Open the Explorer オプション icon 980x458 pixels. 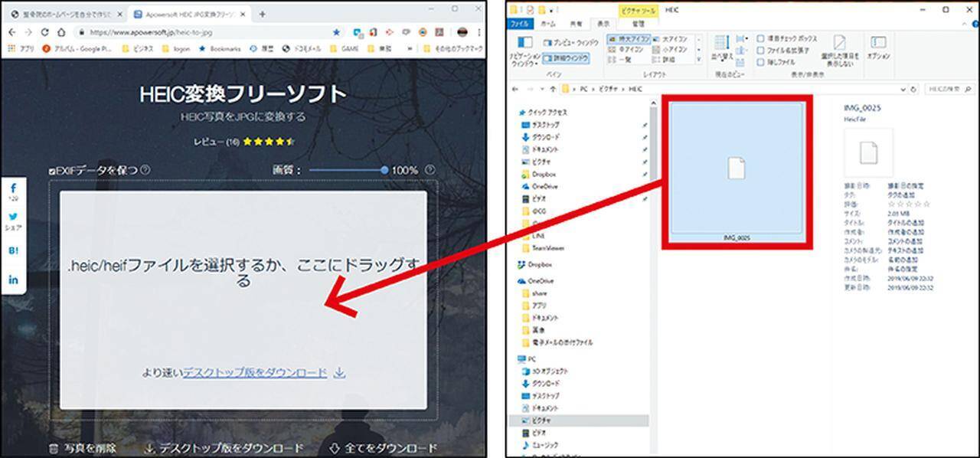[x=878, y=47]
